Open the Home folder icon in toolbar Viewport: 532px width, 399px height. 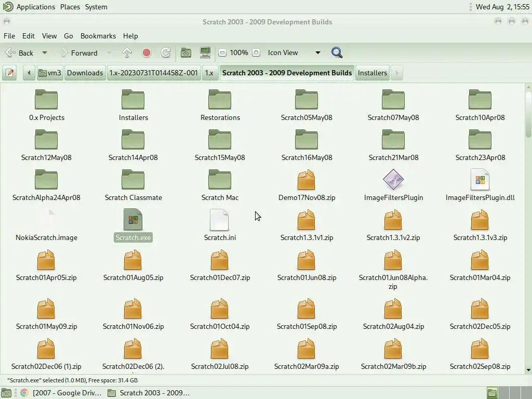pyautogui.click(x=185, y=52)
